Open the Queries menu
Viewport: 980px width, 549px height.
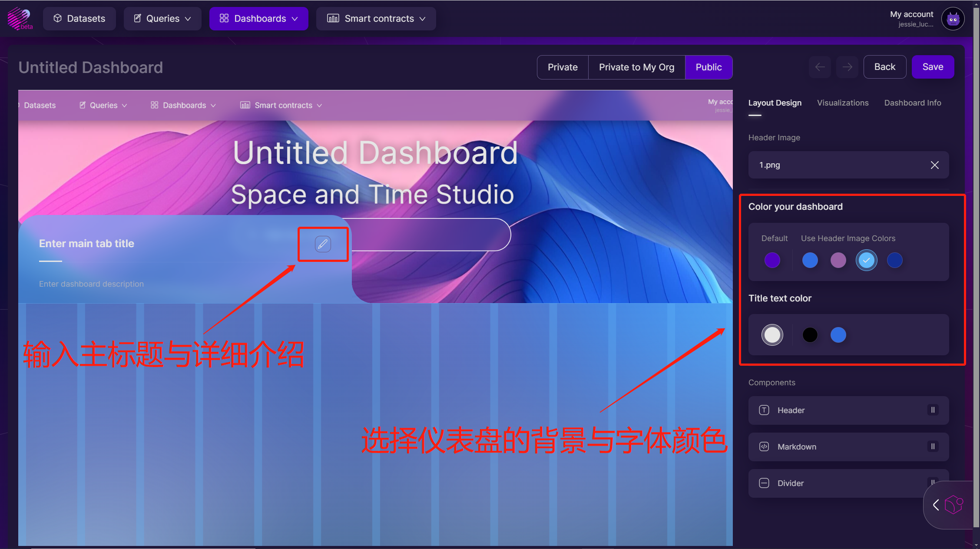(x=162, y=19)
